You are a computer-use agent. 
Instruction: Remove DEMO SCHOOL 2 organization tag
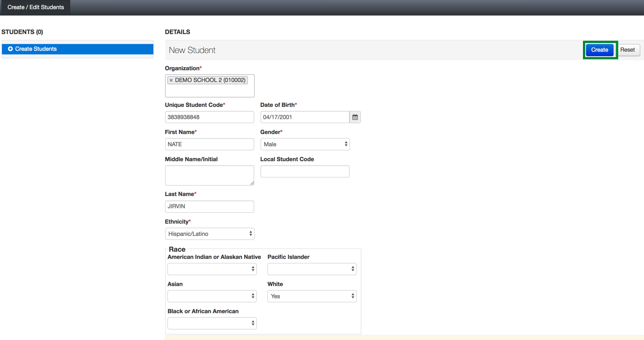pos(171,80)
